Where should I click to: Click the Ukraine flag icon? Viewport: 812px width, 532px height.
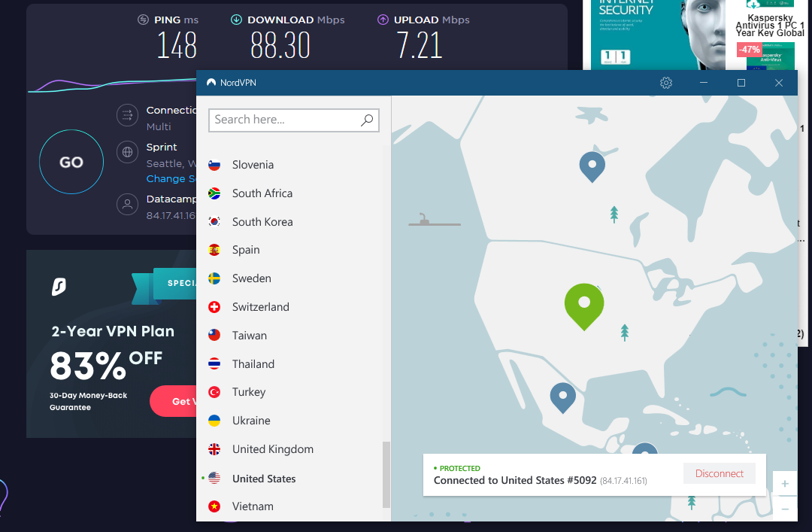pyautogui.click(x=214, y=421)
